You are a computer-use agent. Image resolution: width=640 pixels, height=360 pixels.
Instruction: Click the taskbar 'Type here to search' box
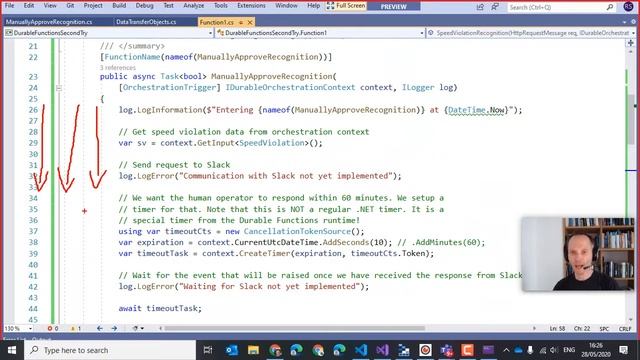[x=110, y=350]
